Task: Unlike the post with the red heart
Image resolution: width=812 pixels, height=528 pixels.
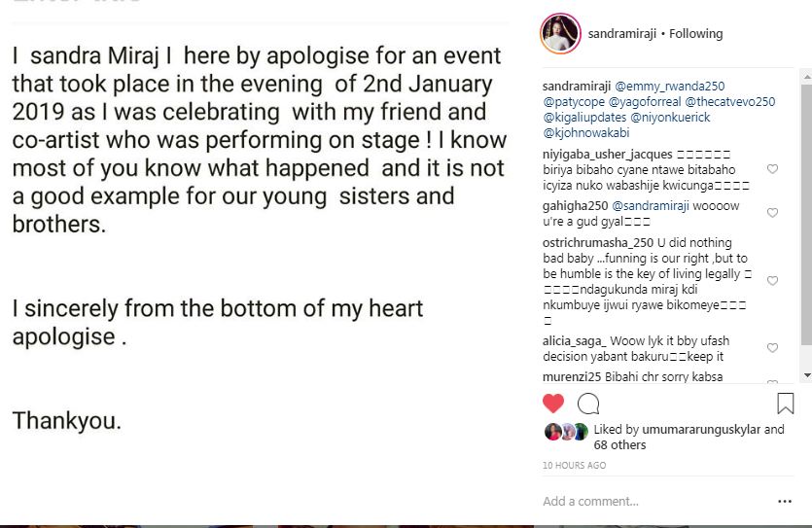Action: coord(553,404)
